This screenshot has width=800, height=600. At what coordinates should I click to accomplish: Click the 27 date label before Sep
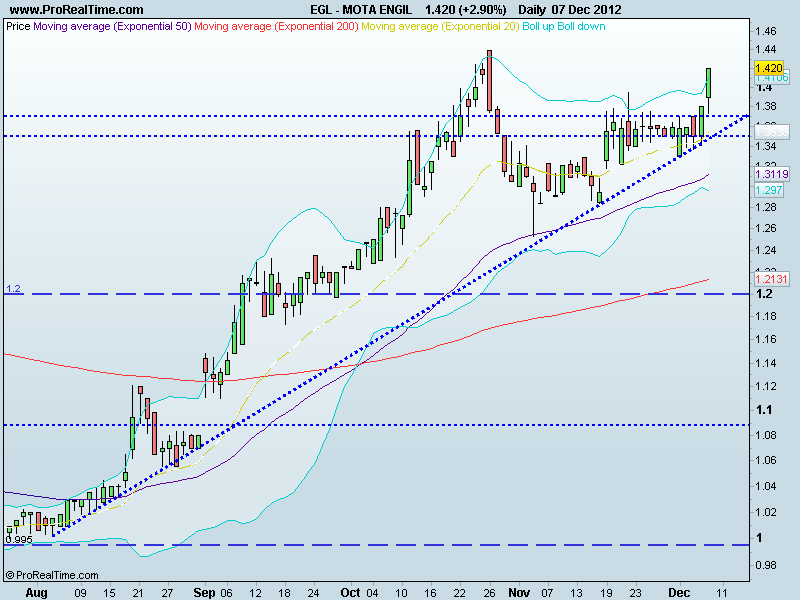point(167,593)
